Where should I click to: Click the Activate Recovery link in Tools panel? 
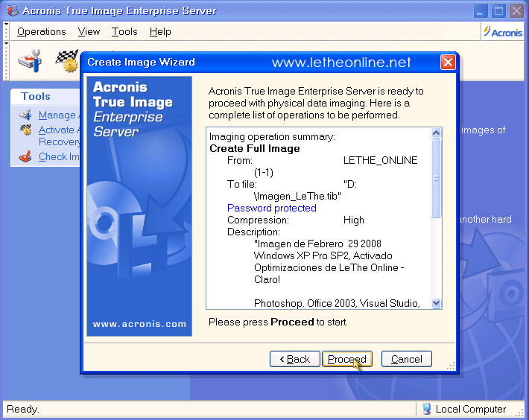[59, 136]
